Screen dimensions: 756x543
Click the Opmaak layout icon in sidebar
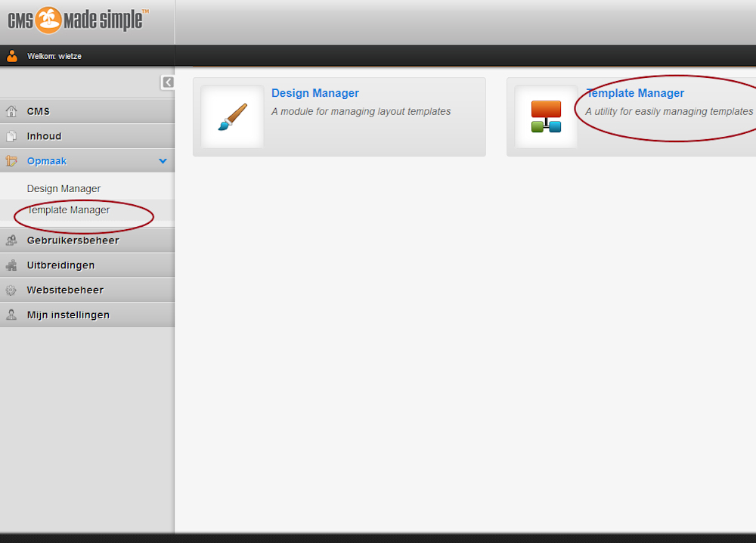point(11,161)
